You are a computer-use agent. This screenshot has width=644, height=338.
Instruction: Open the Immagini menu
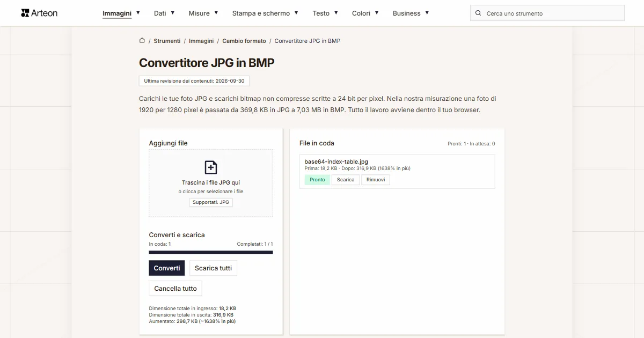117,13
